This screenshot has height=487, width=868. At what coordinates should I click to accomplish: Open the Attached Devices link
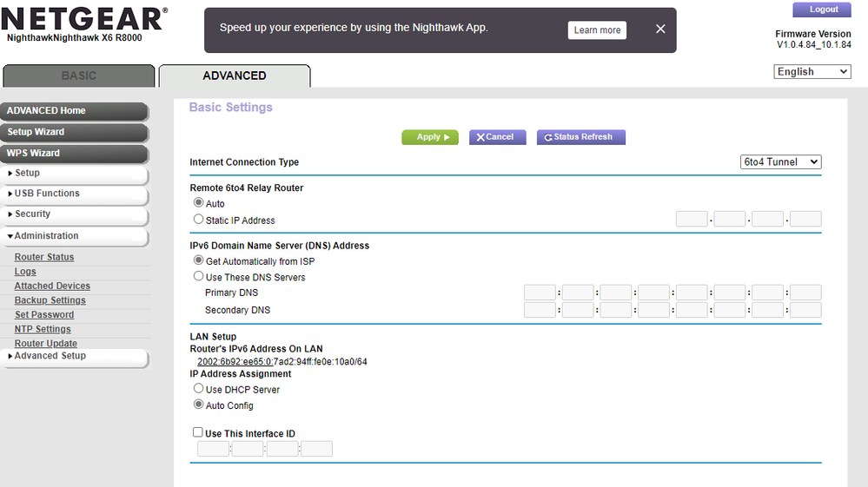coord(52,286)
